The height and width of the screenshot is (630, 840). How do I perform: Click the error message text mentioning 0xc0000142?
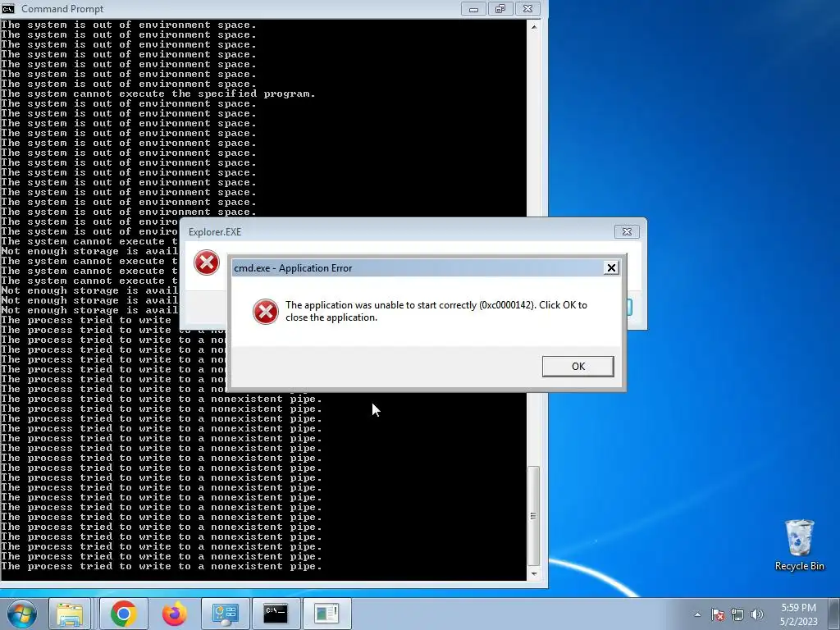(436, 311)
